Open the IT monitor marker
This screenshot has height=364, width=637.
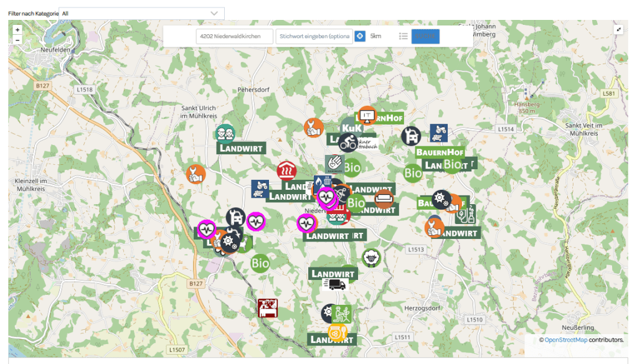point(367,115)
